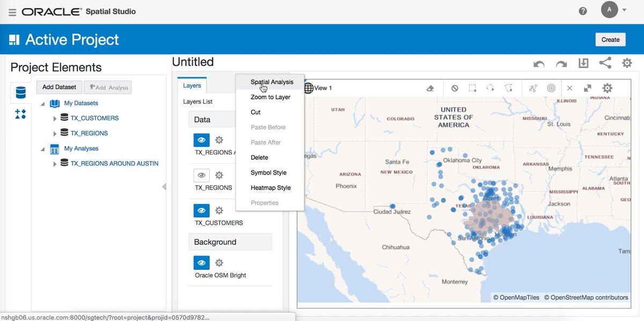Click the share project icon

tap(605, 63)
